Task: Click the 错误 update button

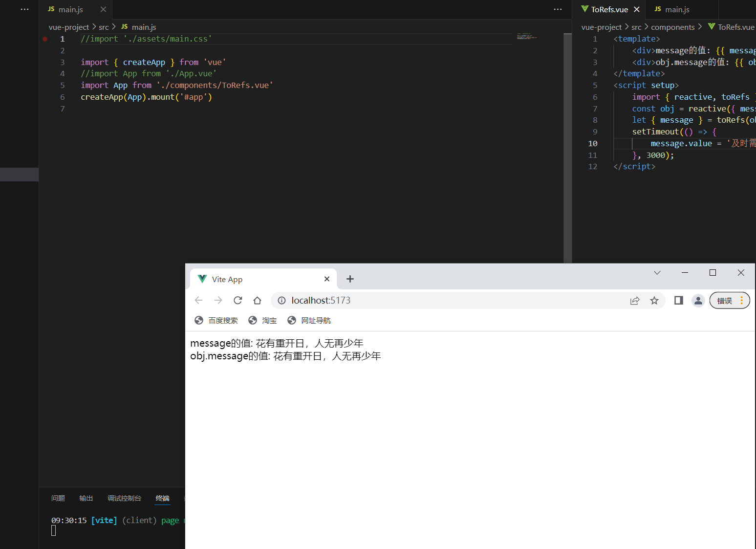Action: 724,301
